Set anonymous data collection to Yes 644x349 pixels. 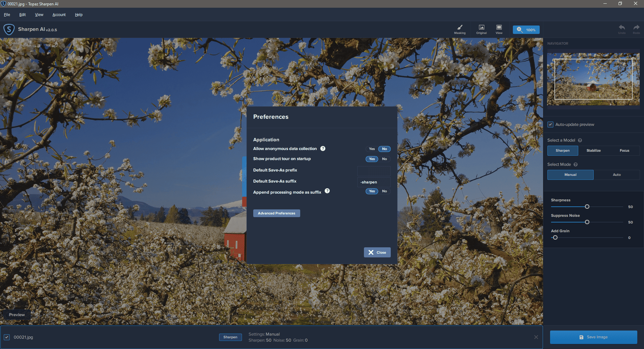(372, 149)
